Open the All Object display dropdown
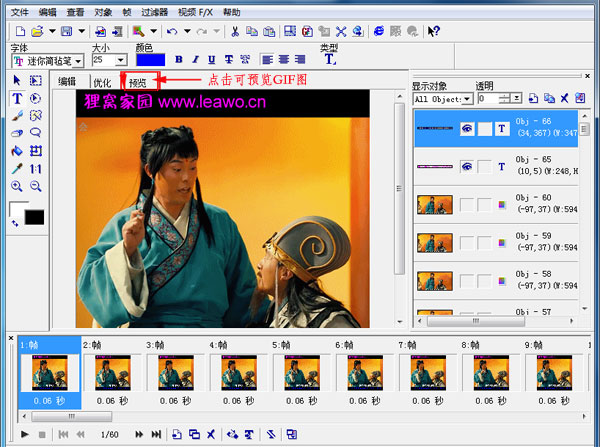 pos(467,99)
